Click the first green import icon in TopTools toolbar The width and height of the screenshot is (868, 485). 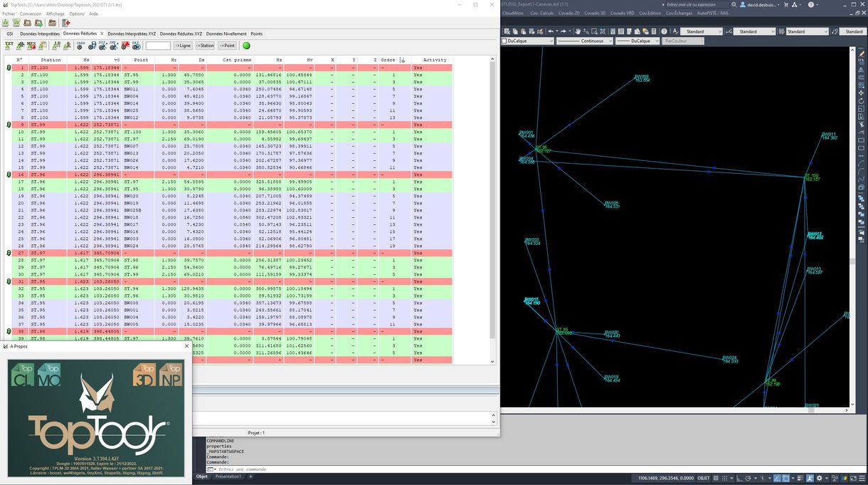click(6, 23)
